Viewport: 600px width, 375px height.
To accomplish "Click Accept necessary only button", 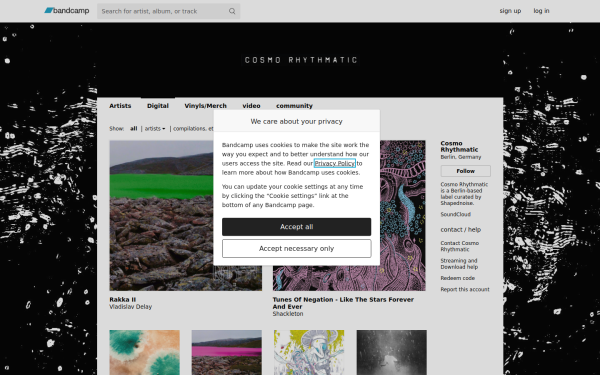I will point(297,249).
